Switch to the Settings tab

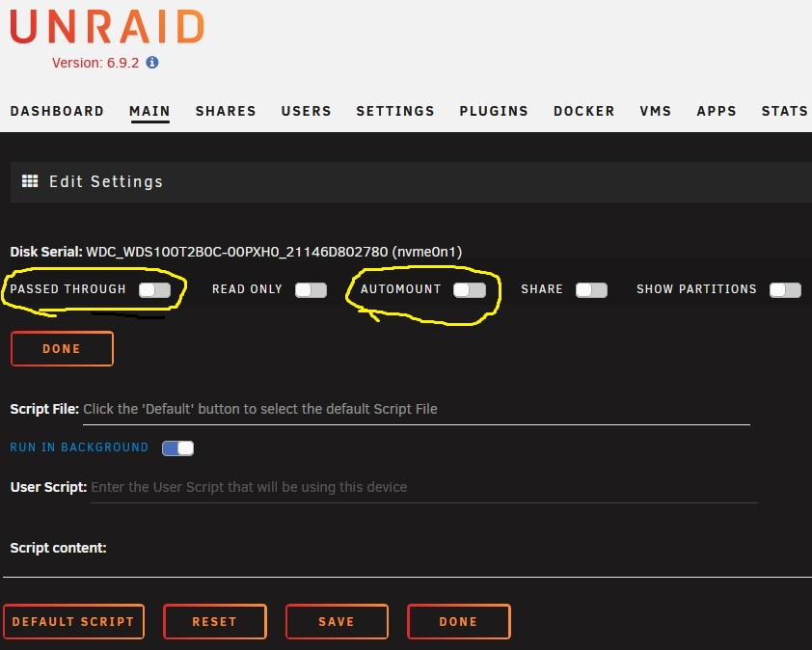[395, 111]
